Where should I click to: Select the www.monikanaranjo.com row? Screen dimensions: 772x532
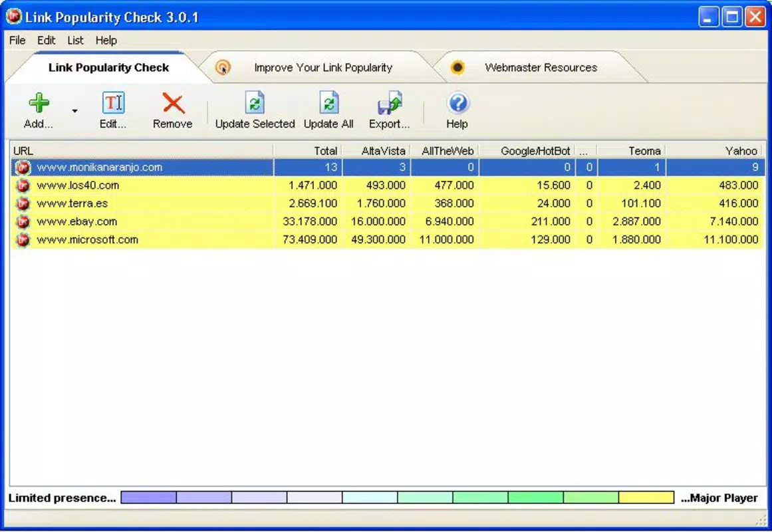pyautogui.click(x=388, y=168)
